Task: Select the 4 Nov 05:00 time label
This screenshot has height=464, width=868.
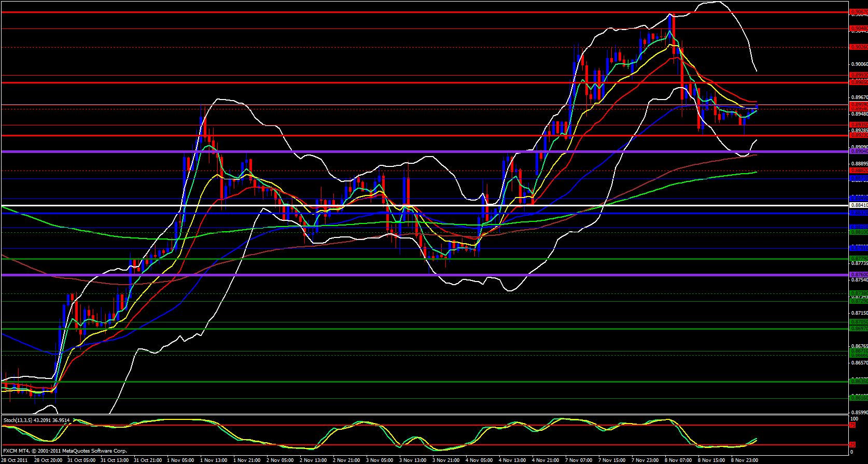Action: coord(480,460)
